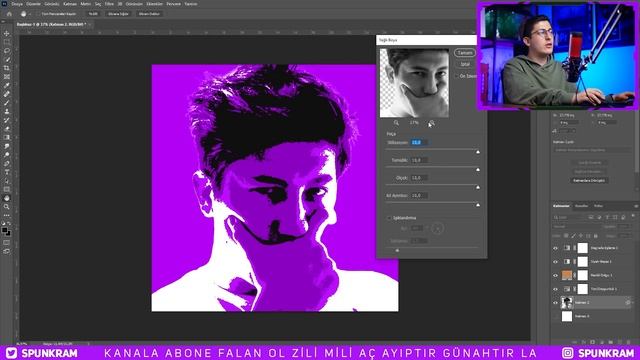Select the Hand tool

pos(7,198)
